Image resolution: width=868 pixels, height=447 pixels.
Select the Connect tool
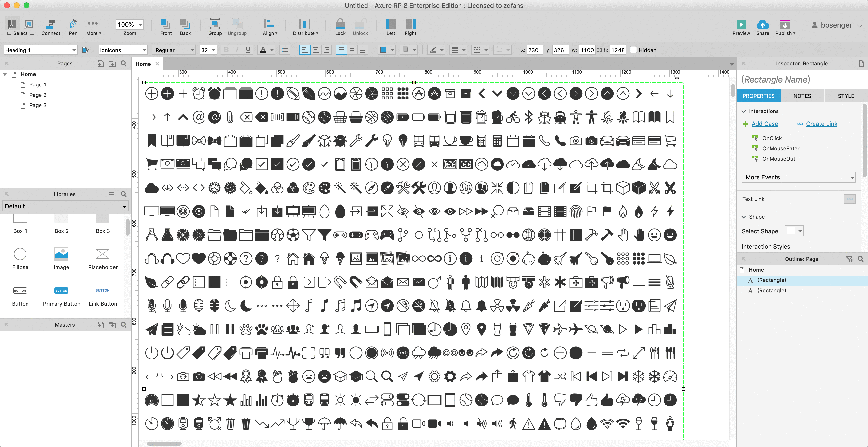[x=51, y=27]
